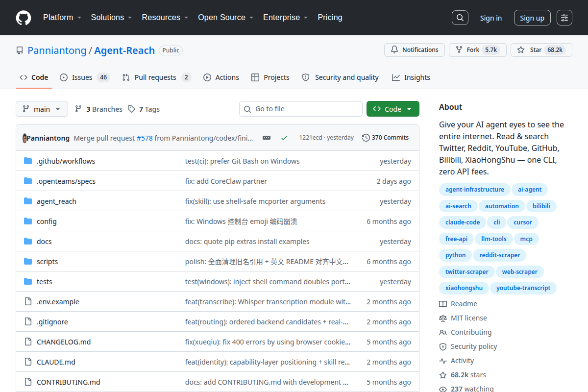Screen dimensions: 588x392
Task: Switch to the Issues tab
Action: click(84, 77)
